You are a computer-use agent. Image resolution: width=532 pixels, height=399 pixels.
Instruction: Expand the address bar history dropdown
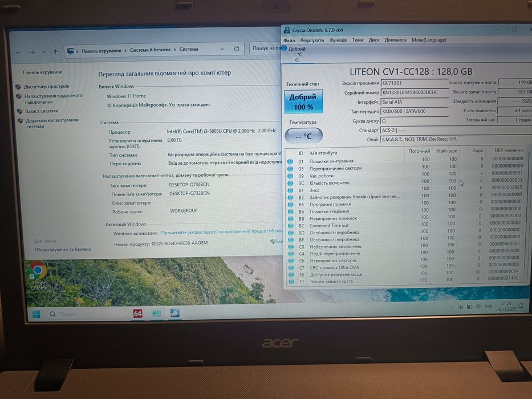click(x=222, y=49)
